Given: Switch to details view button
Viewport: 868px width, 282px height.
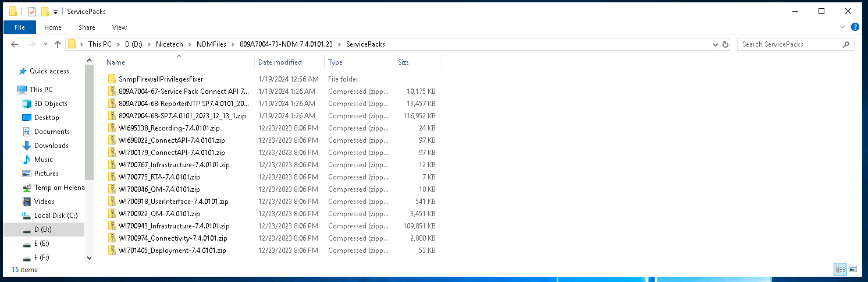Looking at the screenshot, I should coord(839,269).
